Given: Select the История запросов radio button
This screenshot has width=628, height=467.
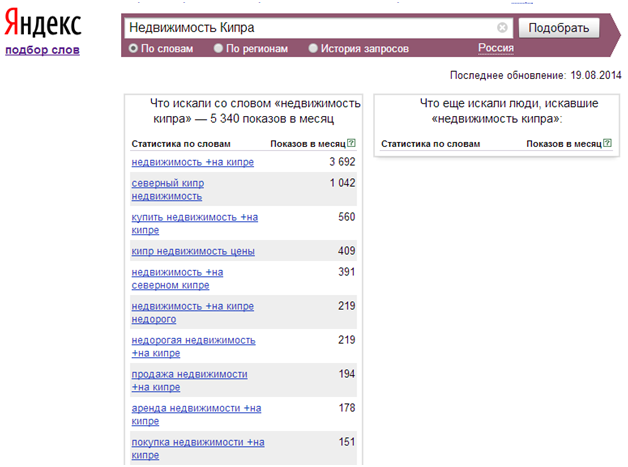Looking at the screenshot, I should pyautogui.click(x=313, y=48).
